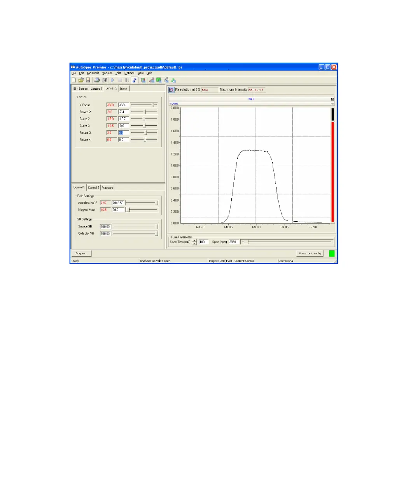This screenshot has height=504, width=420.
Task: Select the Control 1 tab
Action: [79, 187]
